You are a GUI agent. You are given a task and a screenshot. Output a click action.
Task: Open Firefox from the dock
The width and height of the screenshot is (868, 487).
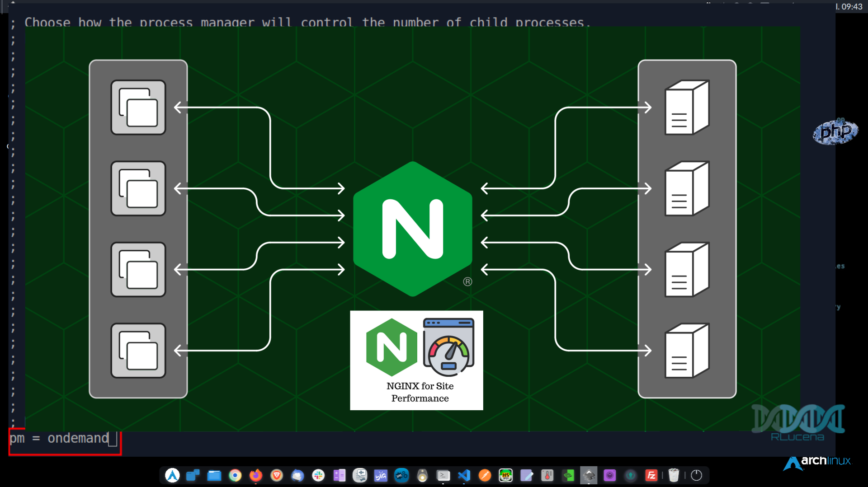(x=256, y=475)
